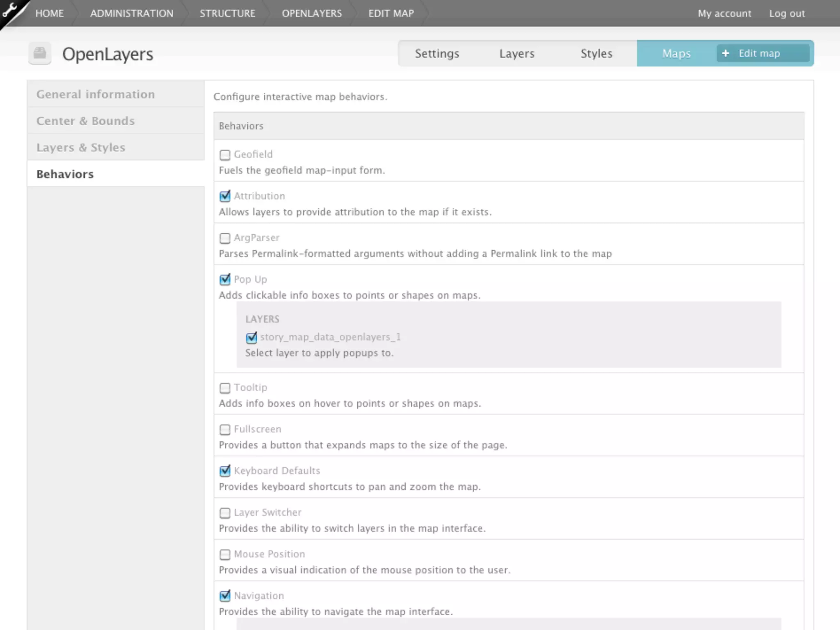840x630 pixels.
Task: Turn on the Fullscreen behavior
Action: tap(225, 429)
